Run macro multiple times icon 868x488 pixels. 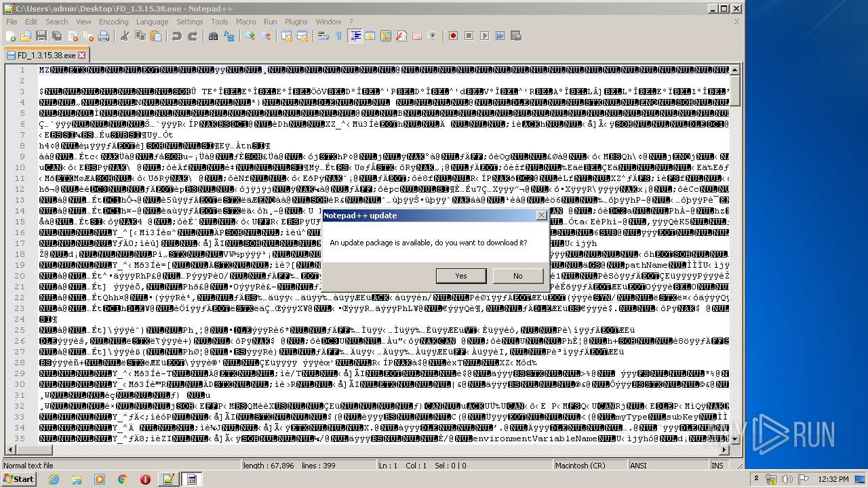[500, 36]
